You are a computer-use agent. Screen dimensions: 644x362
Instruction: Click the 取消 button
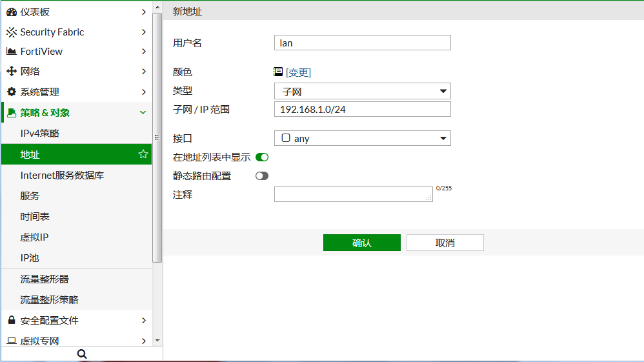(445, 243)
